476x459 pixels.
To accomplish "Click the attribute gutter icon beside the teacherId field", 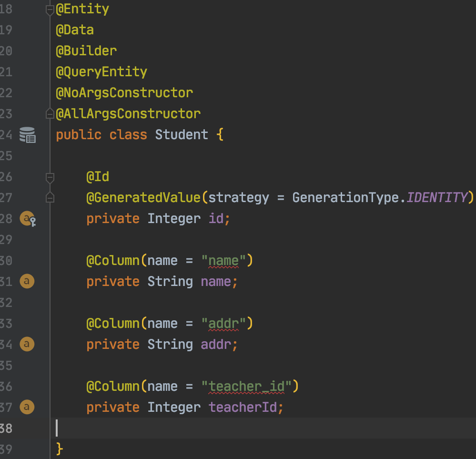I will pos(27,407).
